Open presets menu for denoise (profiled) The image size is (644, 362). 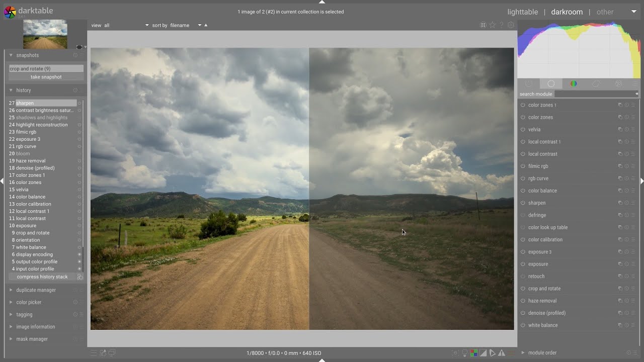point(633,313)
